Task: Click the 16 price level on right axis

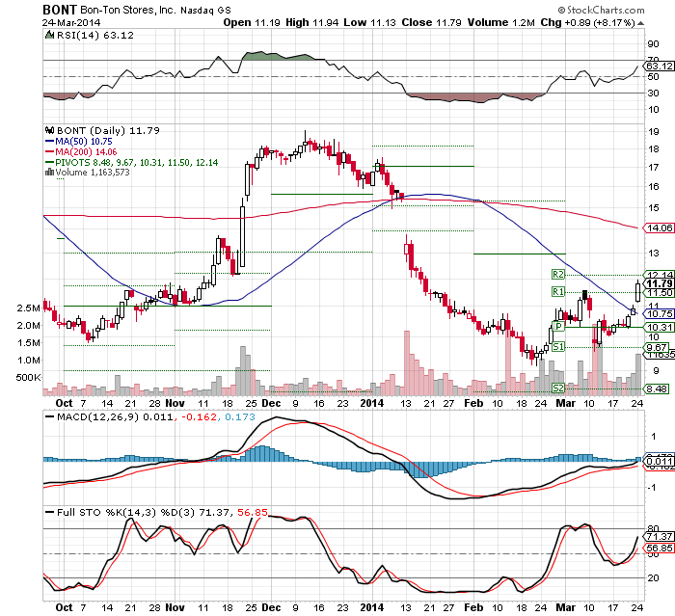Action: (x=653, y=186)
